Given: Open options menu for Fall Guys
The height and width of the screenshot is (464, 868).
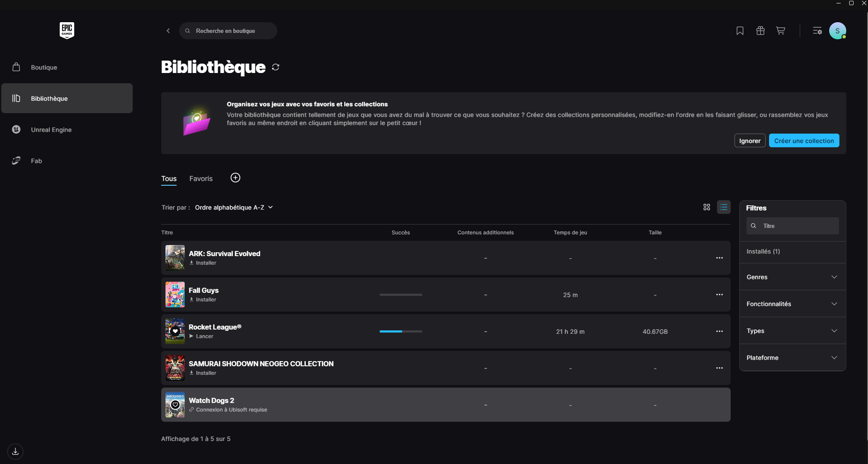Looking at the screenshot, I should pyautogui.click(x=720, y=295).
